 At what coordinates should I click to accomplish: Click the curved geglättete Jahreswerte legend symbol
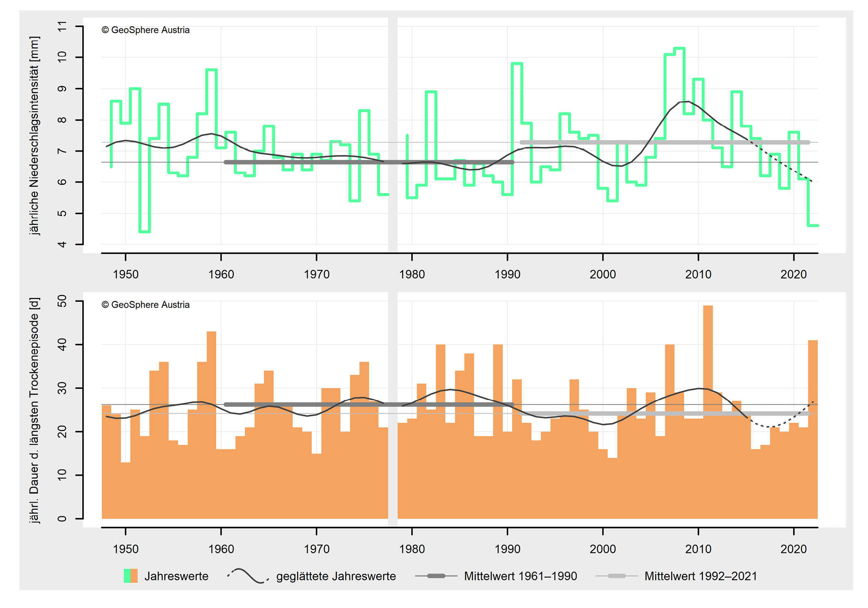(x=248, y=576)
